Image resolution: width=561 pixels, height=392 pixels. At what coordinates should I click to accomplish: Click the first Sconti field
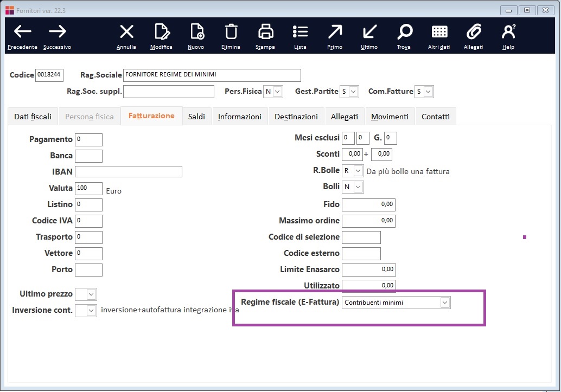353,154
